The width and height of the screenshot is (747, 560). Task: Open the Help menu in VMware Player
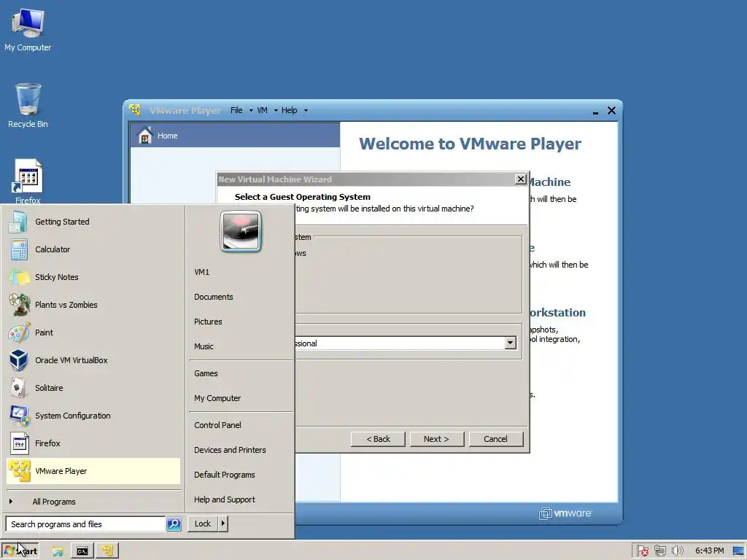pos(289,111)
